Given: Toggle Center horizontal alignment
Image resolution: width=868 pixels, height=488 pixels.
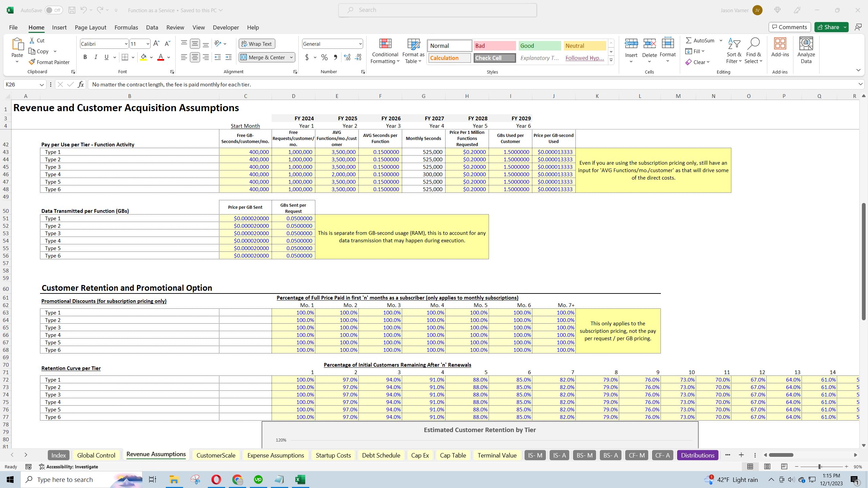Looking at the screenshot, I should pos(195,57).
